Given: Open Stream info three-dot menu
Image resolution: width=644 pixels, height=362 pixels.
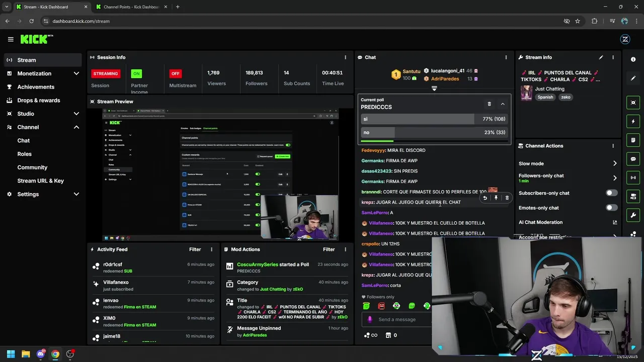Looking at the screenshot, I should (613, 57).
